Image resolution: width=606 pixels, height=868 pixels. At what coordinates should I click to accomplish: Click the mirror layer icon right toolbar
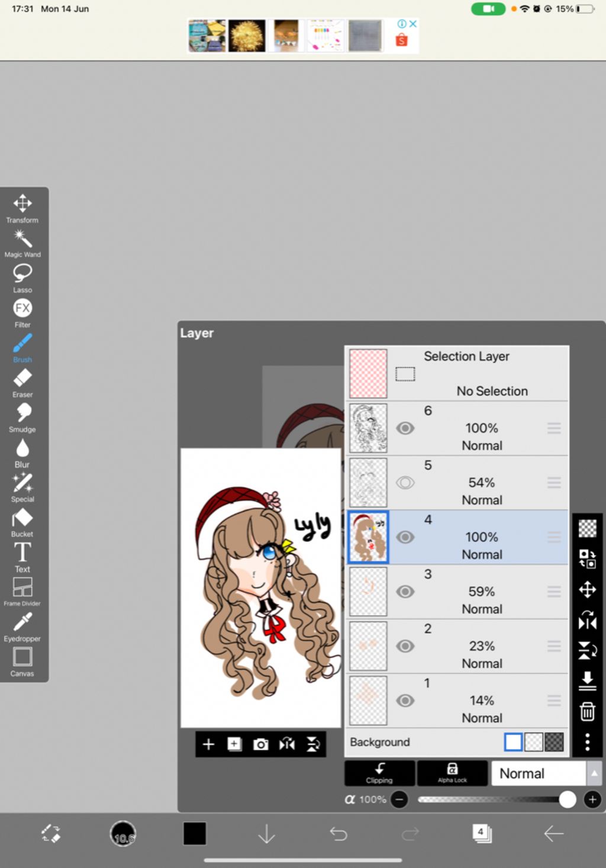pyautogui.click(x=587, y=620)
